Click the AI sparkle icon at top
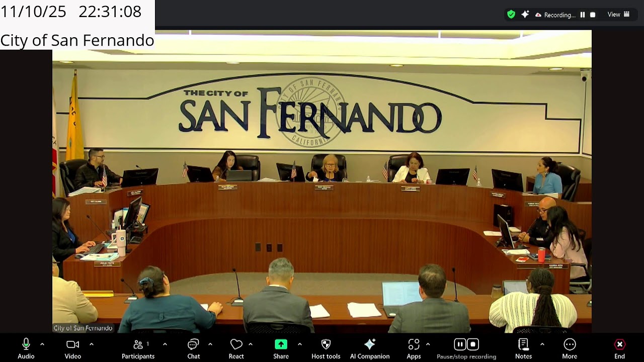Viewport: 644px width, 362px height. (525, 15)
